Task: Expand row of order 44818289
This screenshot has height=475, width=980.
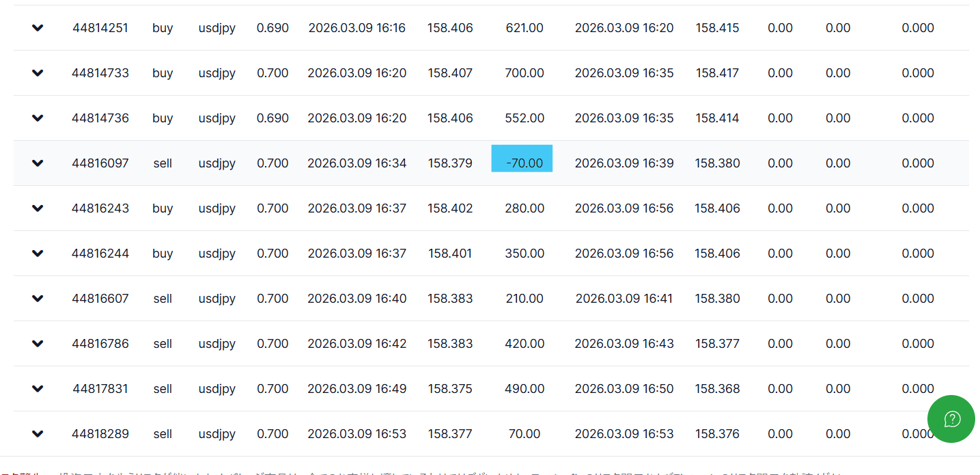Action: tap(38, 434)
